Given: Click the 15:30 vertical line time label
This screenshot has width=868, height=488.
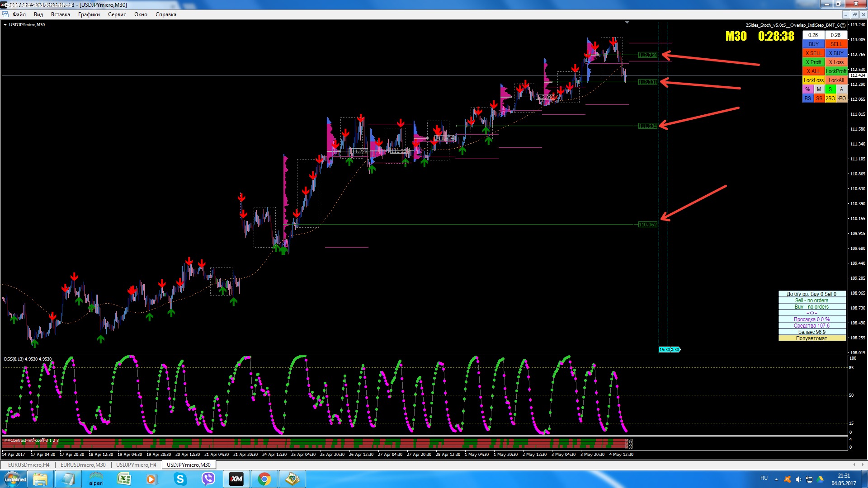Looking at the screenshot, I should point(664,350).
